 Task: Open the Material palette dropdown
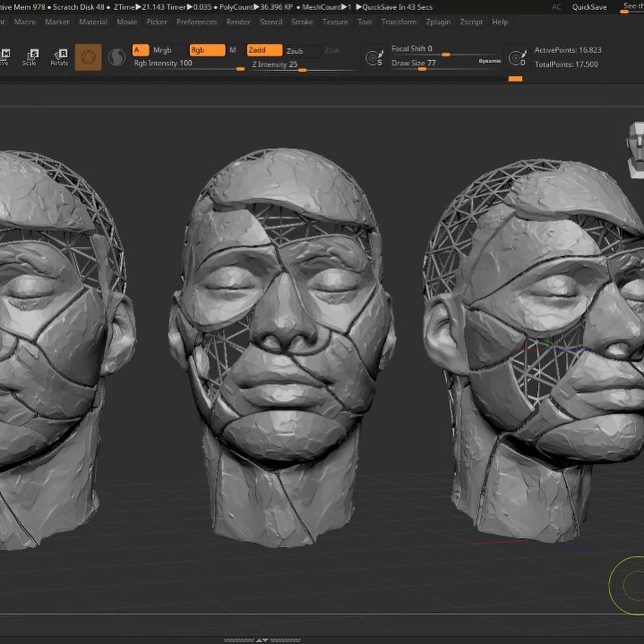(93, 22)
